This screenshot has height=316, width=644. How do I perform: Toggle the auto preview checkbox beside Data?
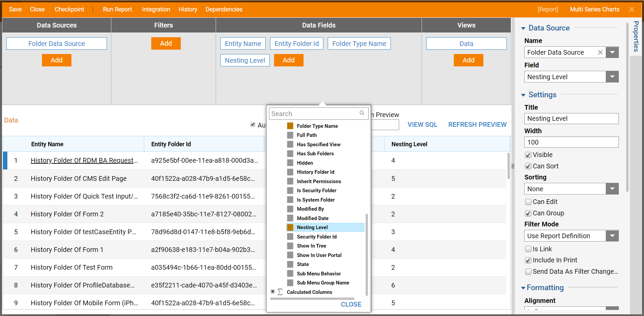click(253, 125)
